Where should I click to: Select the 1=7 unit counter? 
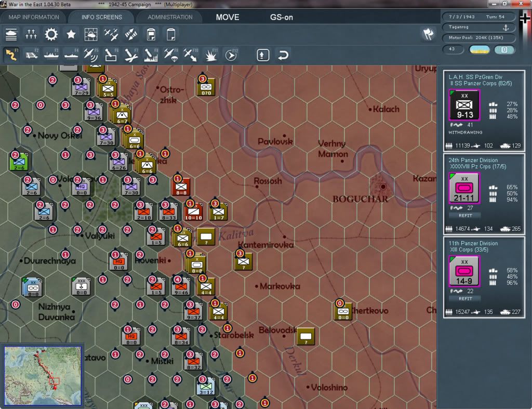[x=219, y=212]
